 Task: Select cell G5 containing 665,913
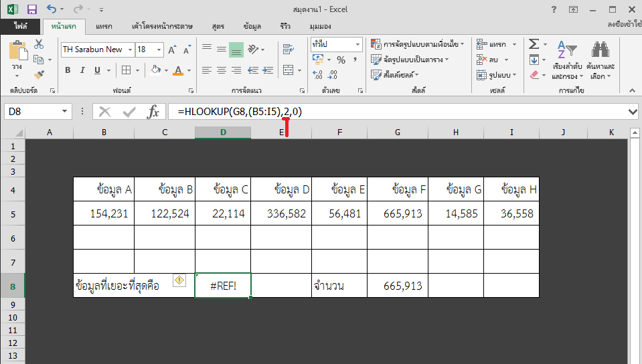point(398,213)
